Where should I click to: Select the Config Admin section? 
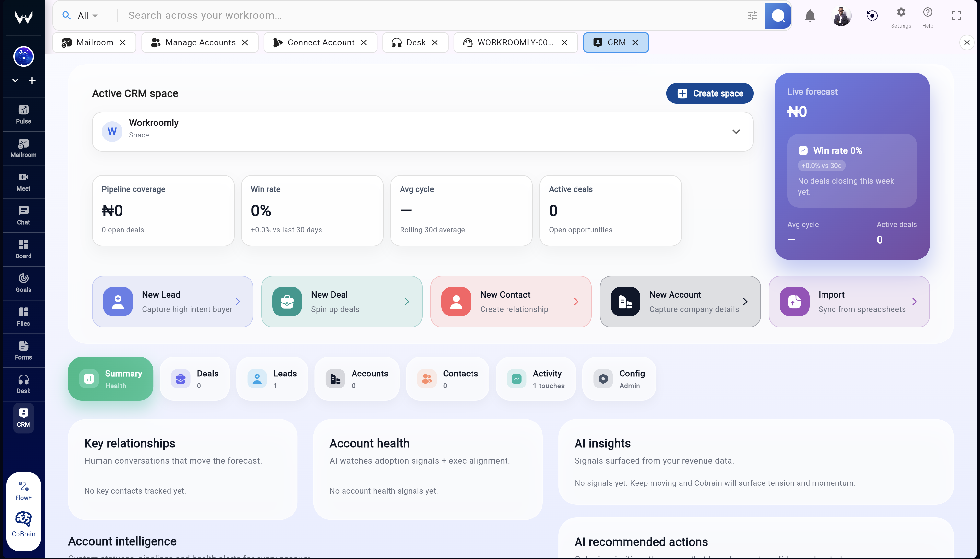click(x=618, y=378)
